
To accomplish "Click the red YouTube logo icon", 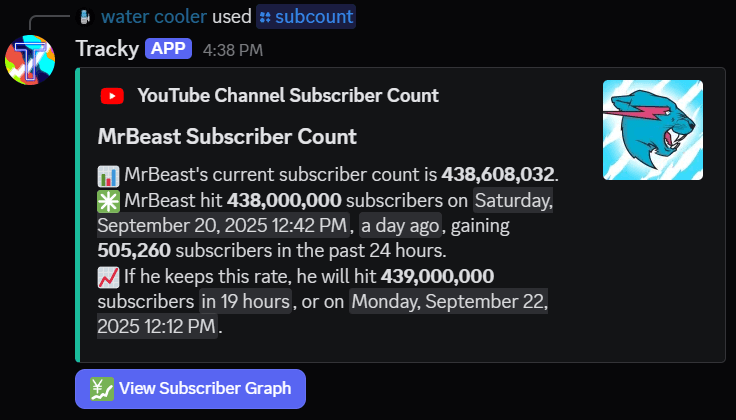I will point(112,96).
